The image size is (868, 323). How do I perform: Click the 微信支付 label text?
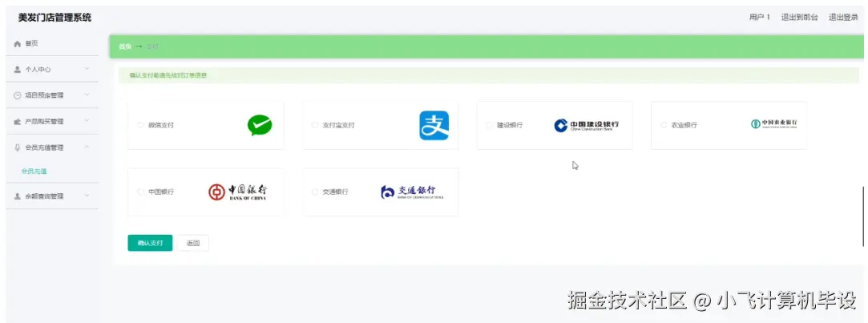(x=161, y=125)
